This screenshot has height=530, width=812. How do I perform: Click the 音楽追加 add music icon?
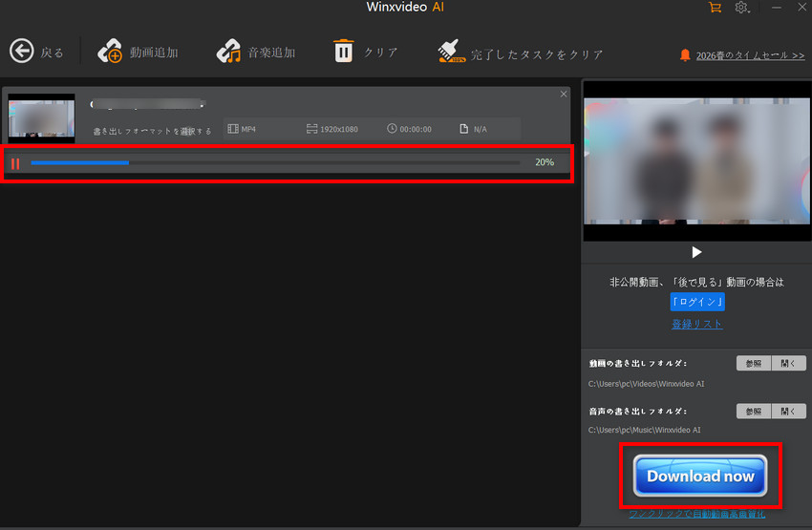point(229,52)
